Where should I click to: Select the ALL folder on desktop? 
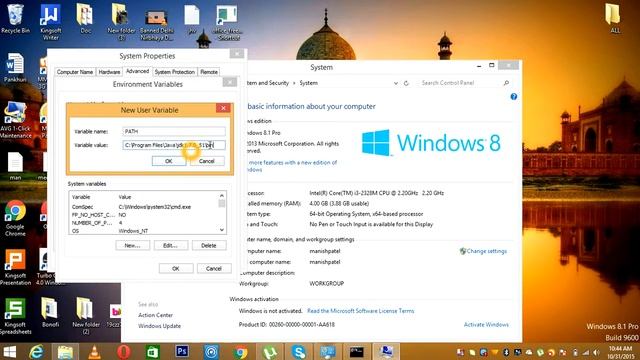coord(614,18)
